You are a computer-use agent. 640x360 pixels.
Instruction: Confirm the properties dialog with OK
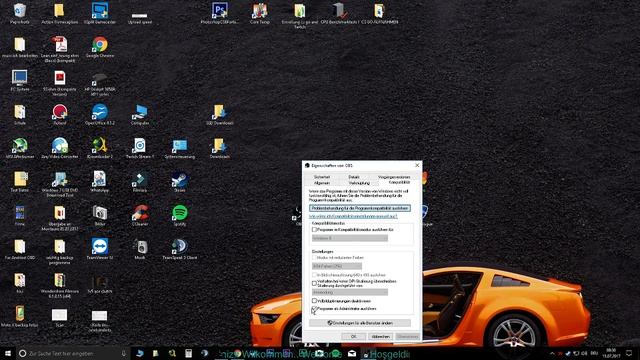[x=353, y=336]
